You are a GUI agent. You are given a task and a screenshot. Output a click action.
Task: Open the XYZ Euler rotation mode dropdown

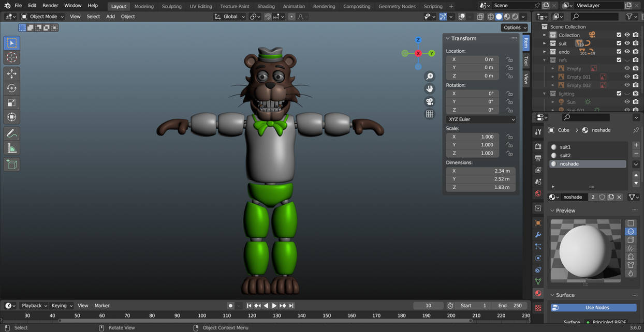(x=481, y=119)
